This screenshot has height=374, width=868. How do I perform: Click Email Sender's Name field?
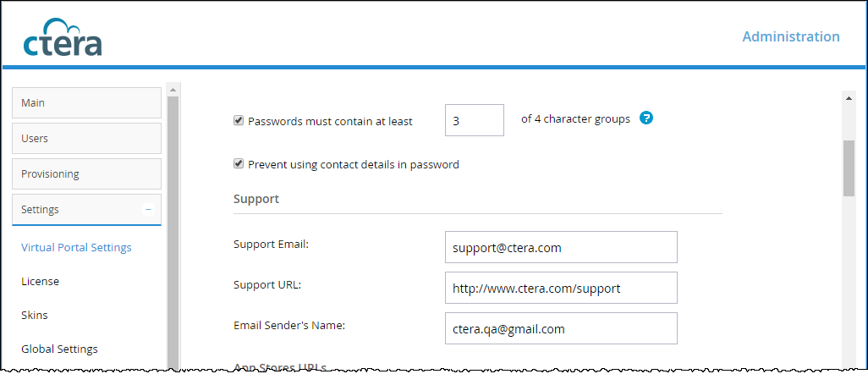coord(561,328)
